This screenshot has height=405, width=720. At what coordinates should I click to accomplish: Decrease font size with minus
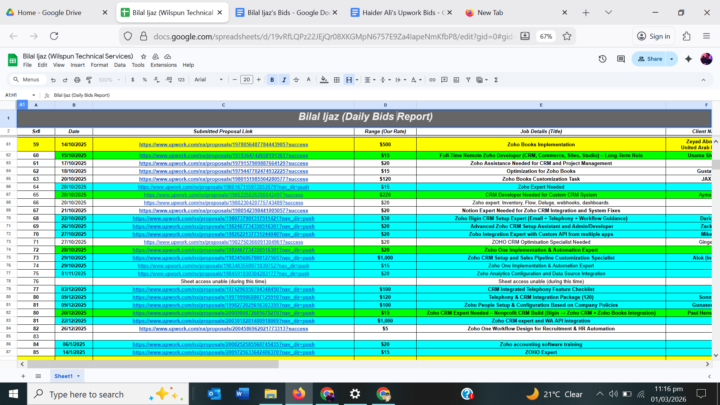tap(235, 80)
